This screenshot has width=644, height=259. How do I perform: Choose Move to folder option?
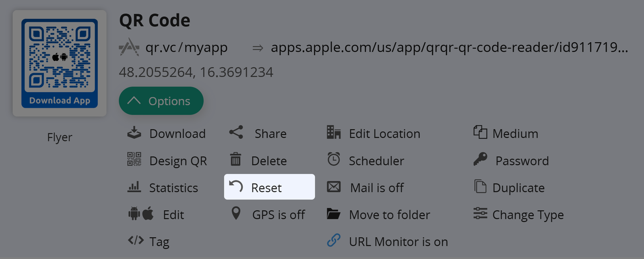pos(389,215)
